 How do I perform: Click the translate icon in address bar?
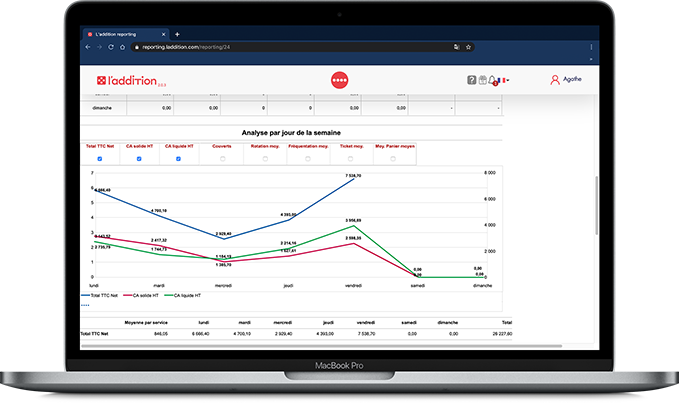pos(456,47)
